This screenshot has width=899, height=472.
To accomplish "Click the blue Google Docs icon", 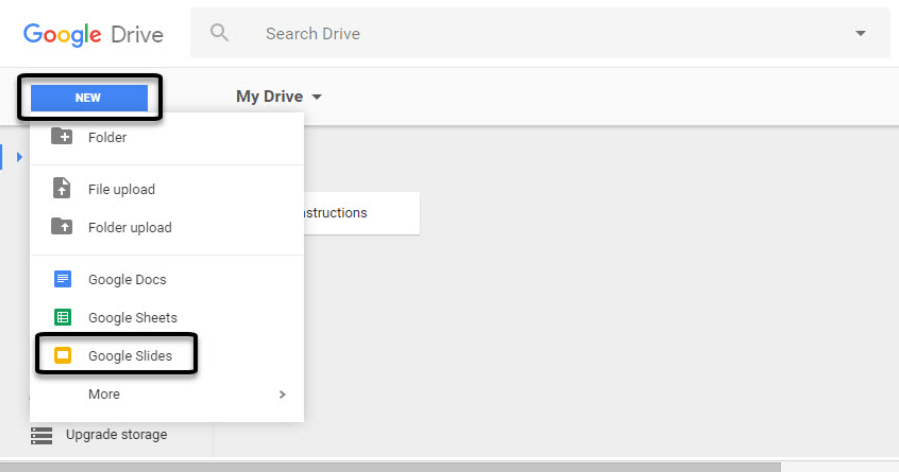I will pyautogui.click(x=62, y=280).
